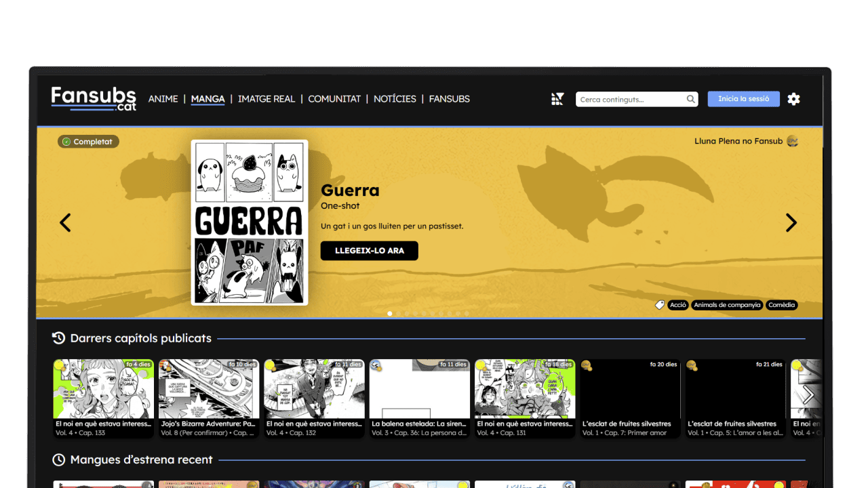The height and width of the screenshot is (488, 868).
Task: Click the magnifying glass search icon
Action: [690, 99]
